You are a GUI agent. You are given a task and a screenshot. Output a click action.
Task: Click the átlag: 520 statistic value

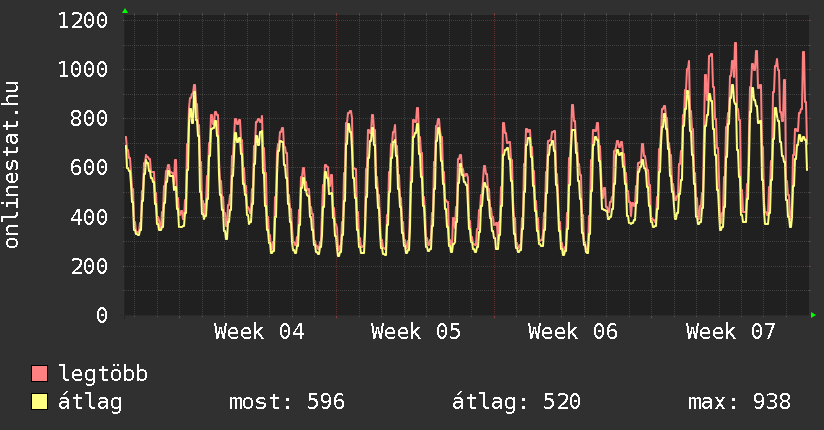516,402
